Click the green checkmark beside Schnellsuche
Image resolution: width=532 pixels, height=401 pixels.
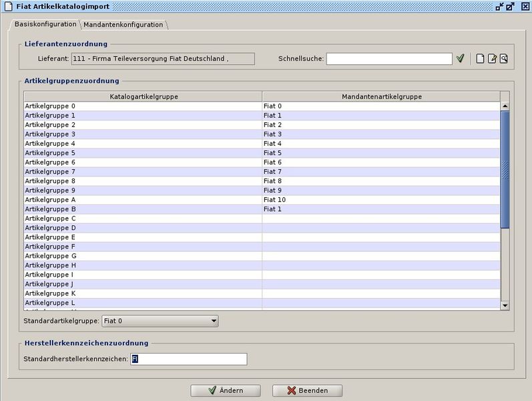pos(460,59)
